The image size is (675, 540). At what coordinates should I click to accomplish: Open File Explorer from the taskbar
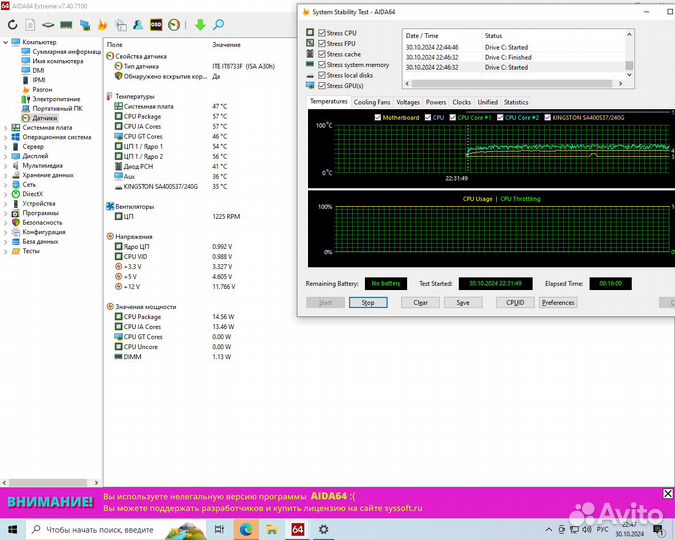[272, 529]
